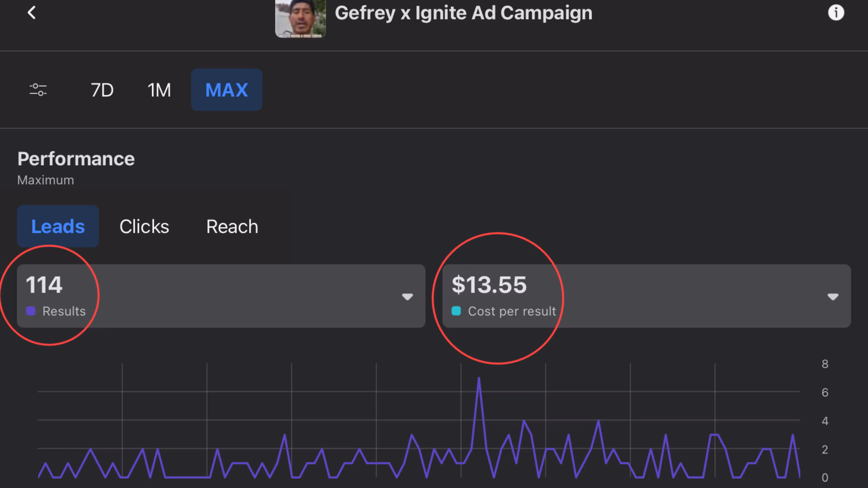868x488 pixels.
Task: Click the $13.55 cost value
Action: (489, 285)
